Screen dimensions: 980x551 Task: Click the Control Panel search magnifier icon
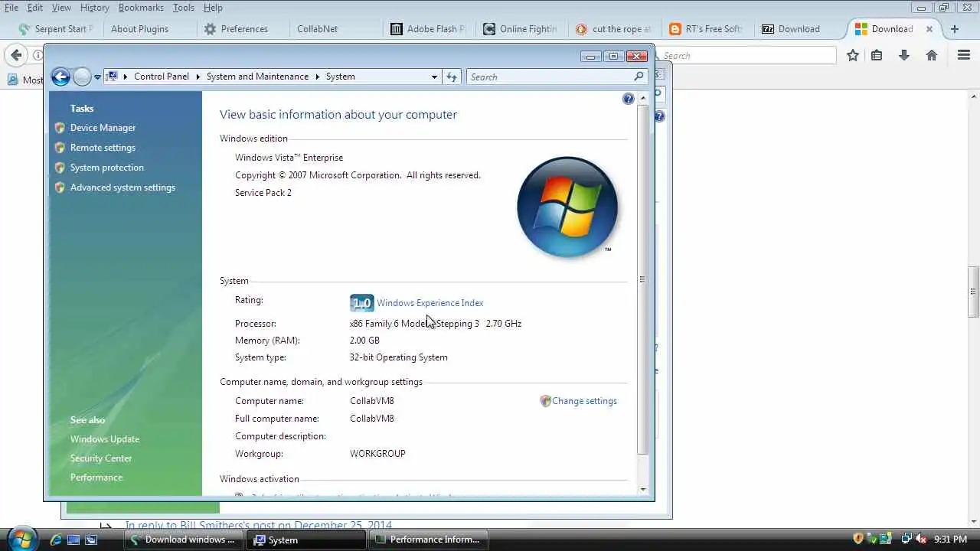[639, 77]
